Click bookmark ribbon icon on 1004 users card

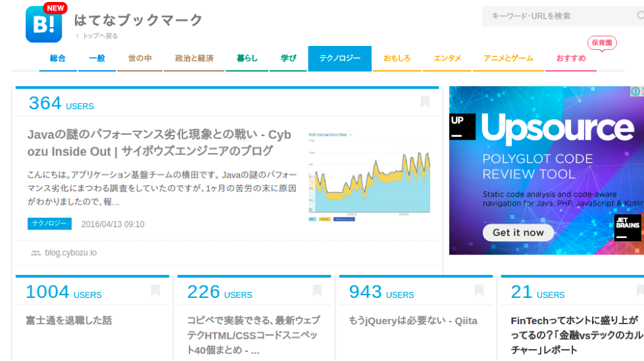(155, 291)
